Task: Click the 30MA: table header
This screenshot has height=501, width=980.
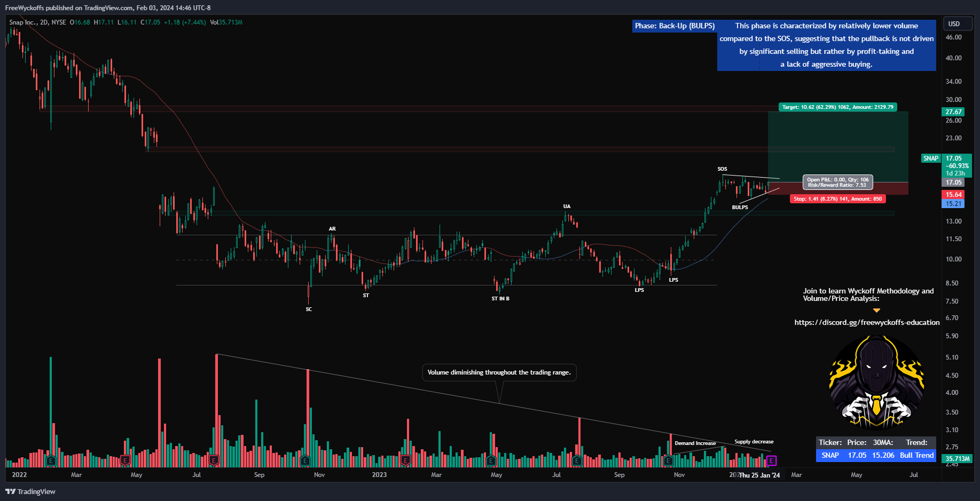Action: 883,442
